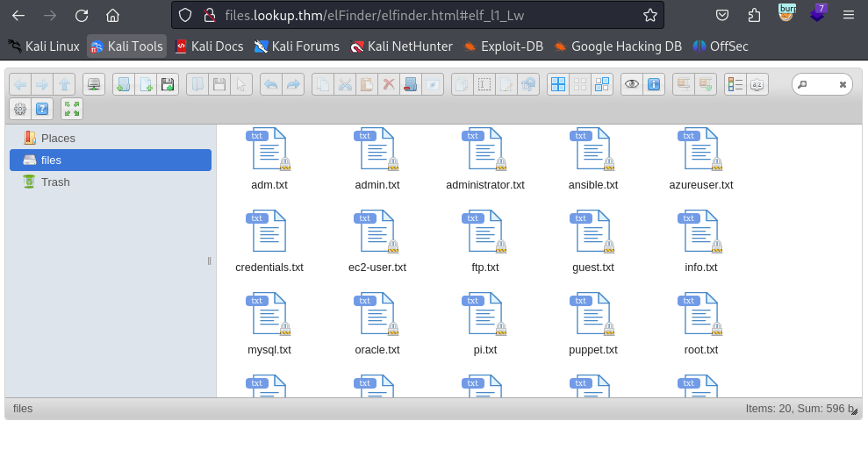The height and width of the screenshot is (464, 868).
Task: Open the Google Hacking DB bookmark
Action: [x=617, y=46]
